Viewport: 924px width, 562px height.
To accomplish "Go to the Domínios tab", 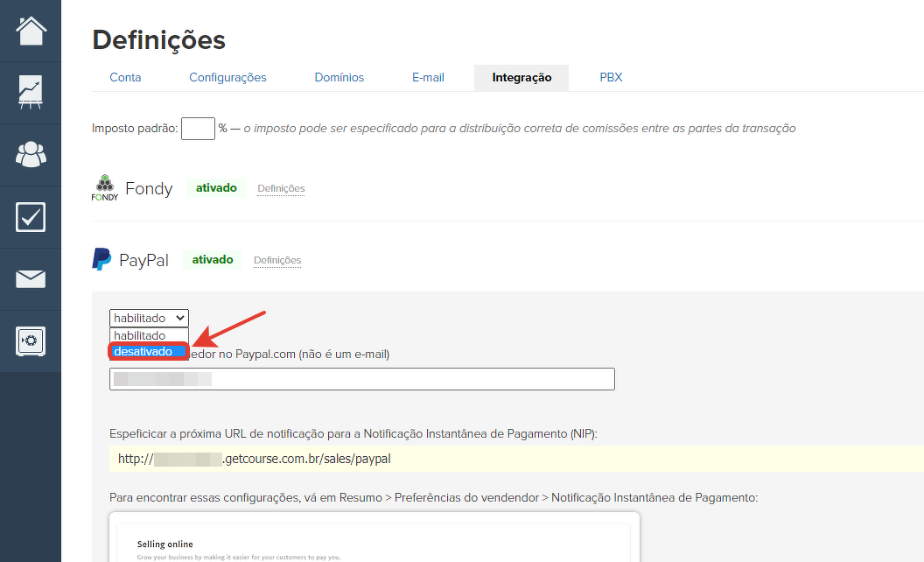I will 339,77.
